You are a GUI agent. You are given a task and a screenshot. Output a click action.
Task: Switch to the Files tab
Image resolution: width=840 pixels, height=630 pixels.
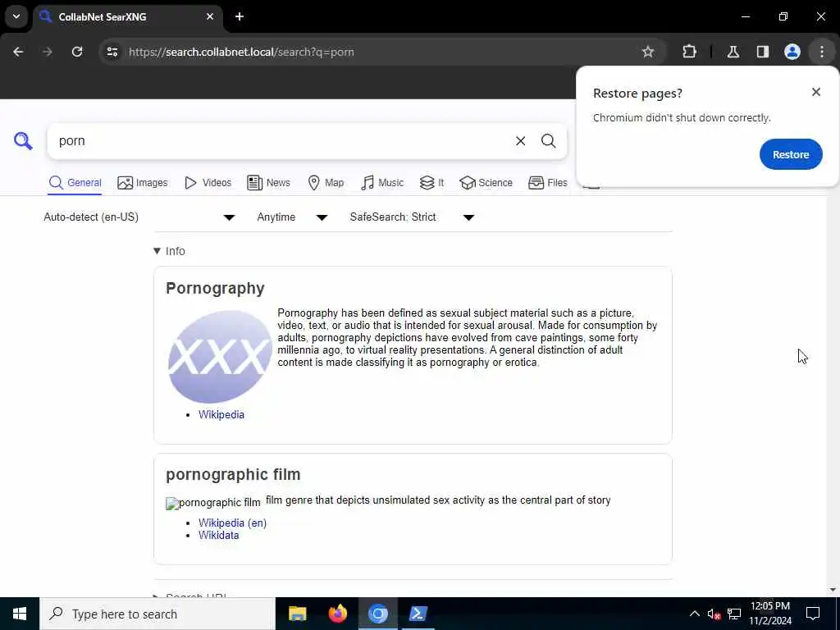click(547, 183)
